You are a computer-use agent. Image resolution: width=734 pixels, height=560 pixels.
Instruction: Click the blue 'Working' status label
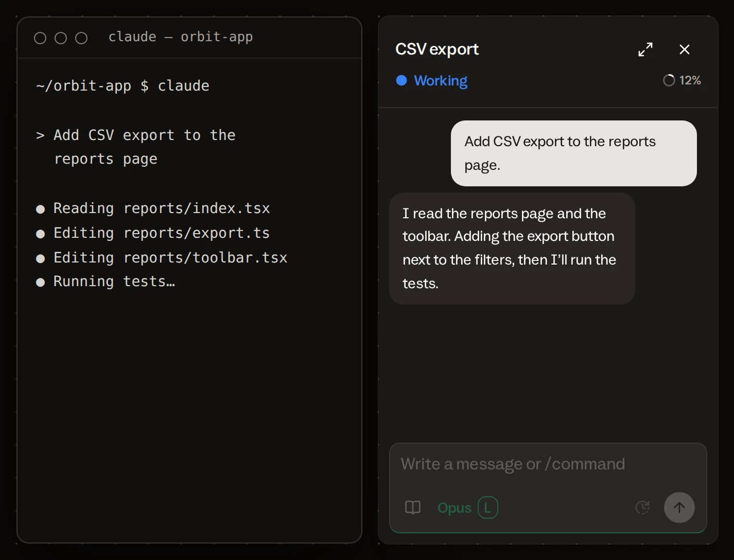[x=441, y=81]
